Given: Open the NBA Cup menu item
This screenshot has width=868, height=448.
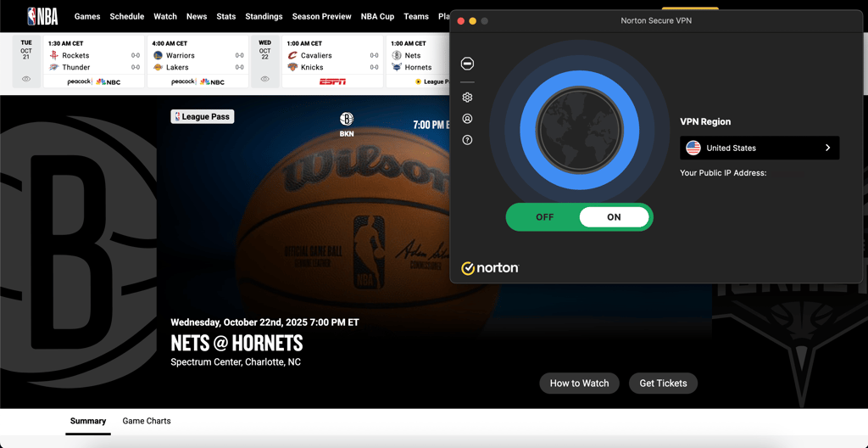Looking at the screenshot, I should tap(377, 16).
